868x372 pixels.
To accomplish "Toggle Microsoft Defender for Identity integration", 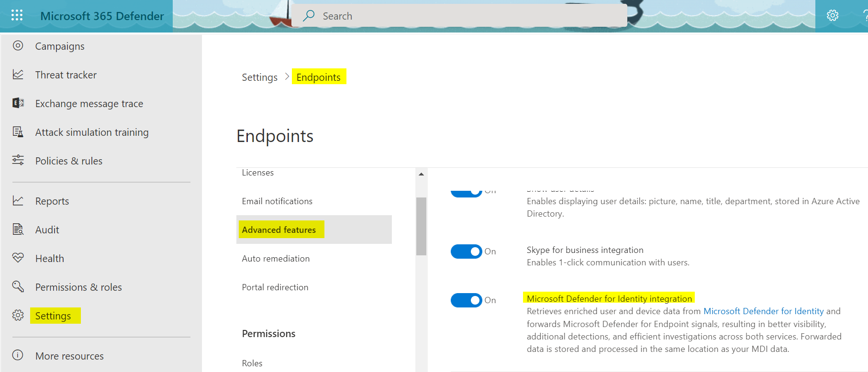I will pyautogui.click(x=466, y=300).
